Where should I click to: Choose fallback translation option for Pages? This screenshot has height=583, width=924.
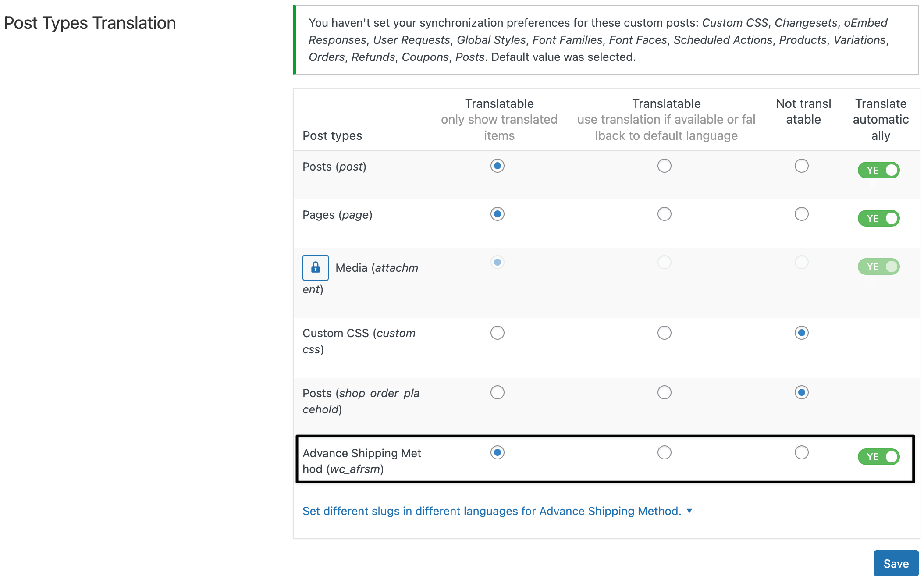[664, 214]
